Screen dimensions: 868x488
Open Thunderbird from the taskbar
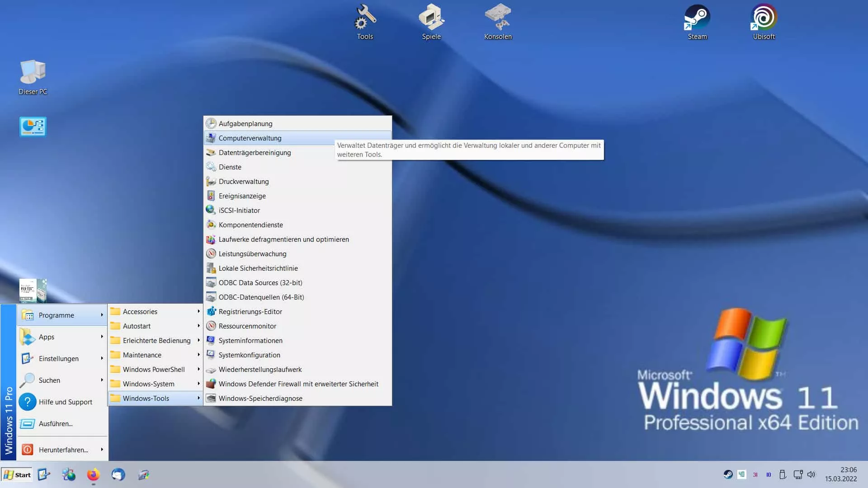point(118,474)
